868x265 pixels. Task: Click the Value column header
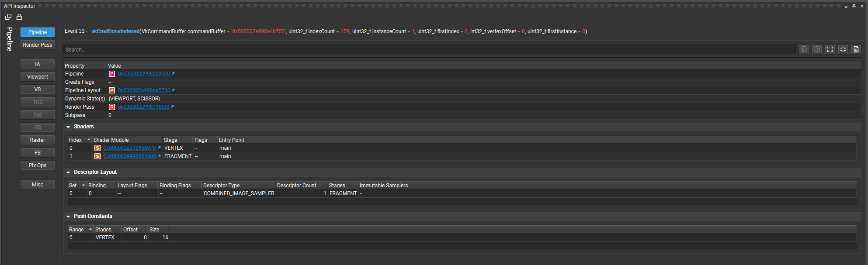click(x=484, y=66)
